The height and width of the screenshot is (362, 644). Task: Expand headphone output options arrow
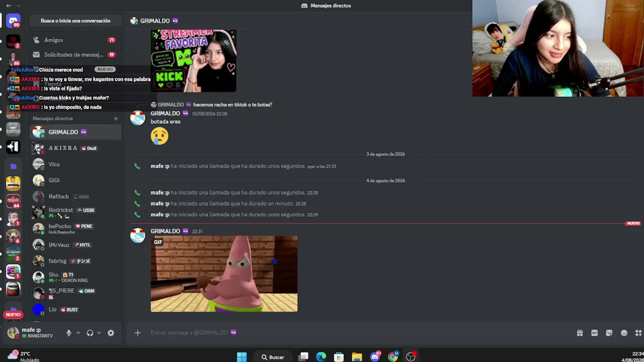tap(99, 333)
